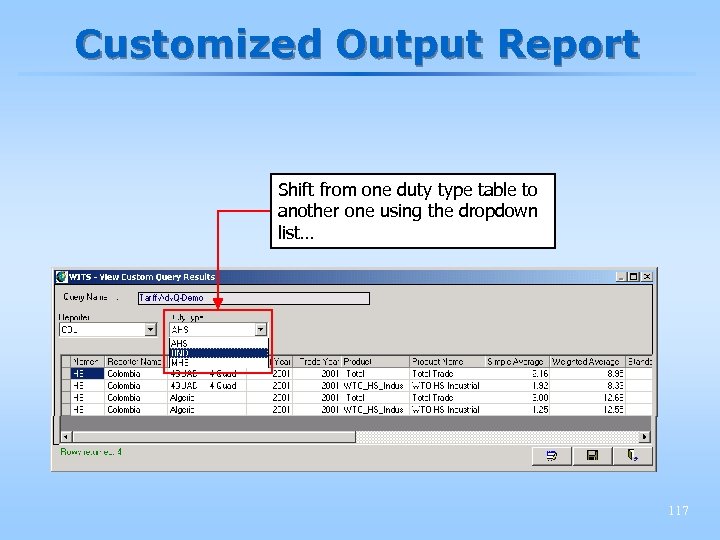Click the Query Name field Tariff-AdvQ-Demo

[253, 298]
